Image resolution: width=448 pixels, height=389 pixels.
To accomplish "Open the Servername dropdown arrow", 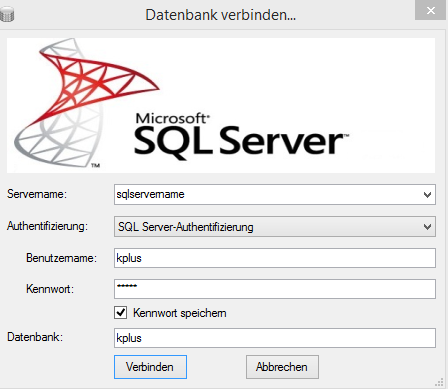I will (x=427, y=195).
